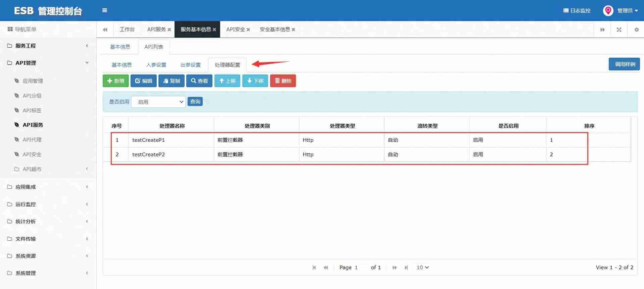Click the ESB 管理控制台 logo

[48, 11]
